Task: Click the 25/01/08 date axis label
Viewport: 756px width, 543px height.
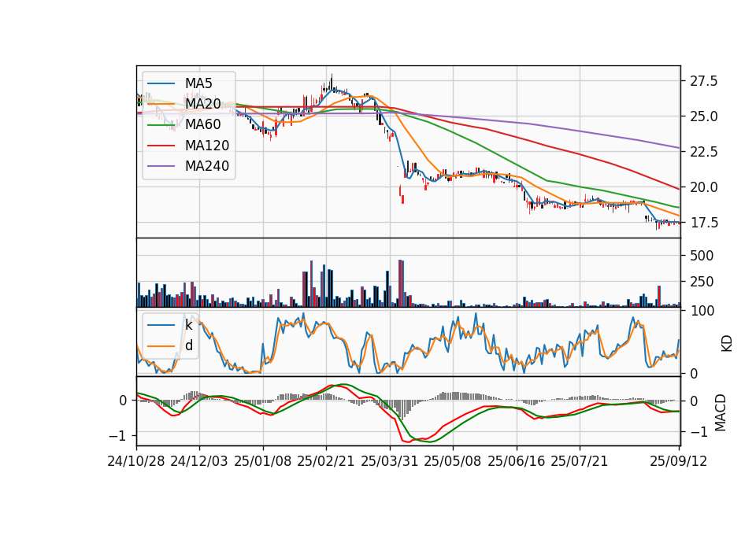Action: tap(263, 461)
